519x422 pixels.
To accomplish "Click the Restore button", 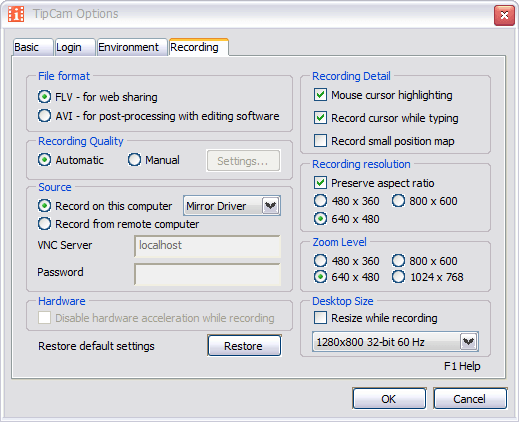I will [x=244, y=346].
